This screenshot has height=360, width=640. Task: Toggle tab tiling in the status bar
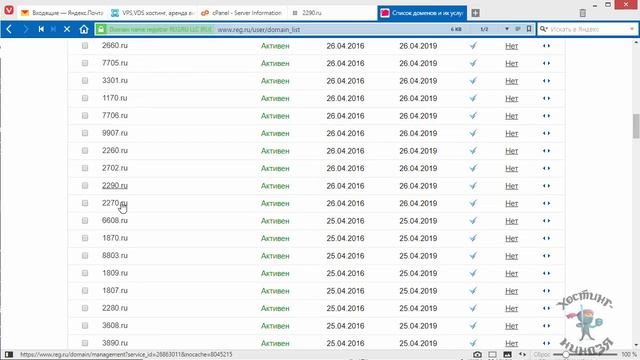[x=493, y=355]
